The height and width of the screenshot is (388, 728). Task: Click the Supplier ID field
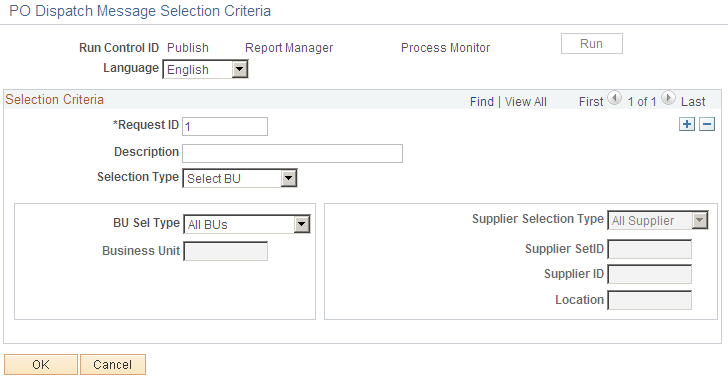click(x=650, y=274)
